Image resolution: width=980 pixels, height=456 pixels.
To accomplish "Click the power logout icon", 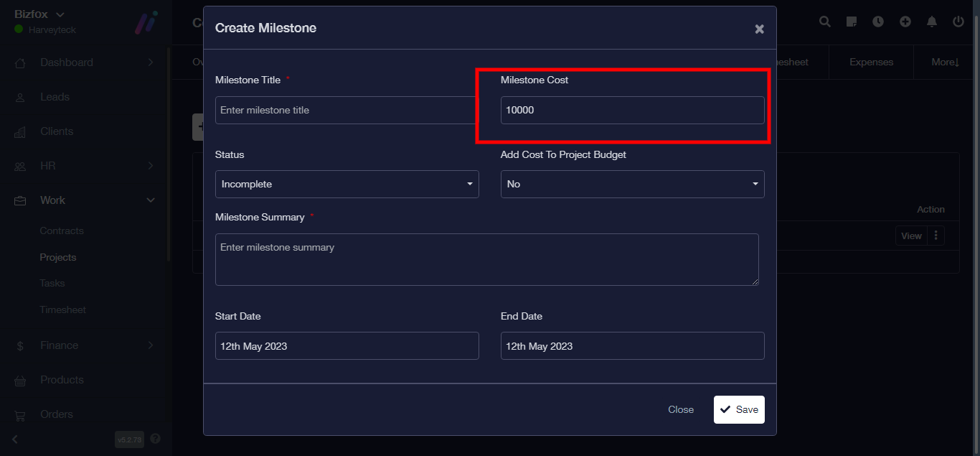I will [958, 22].
